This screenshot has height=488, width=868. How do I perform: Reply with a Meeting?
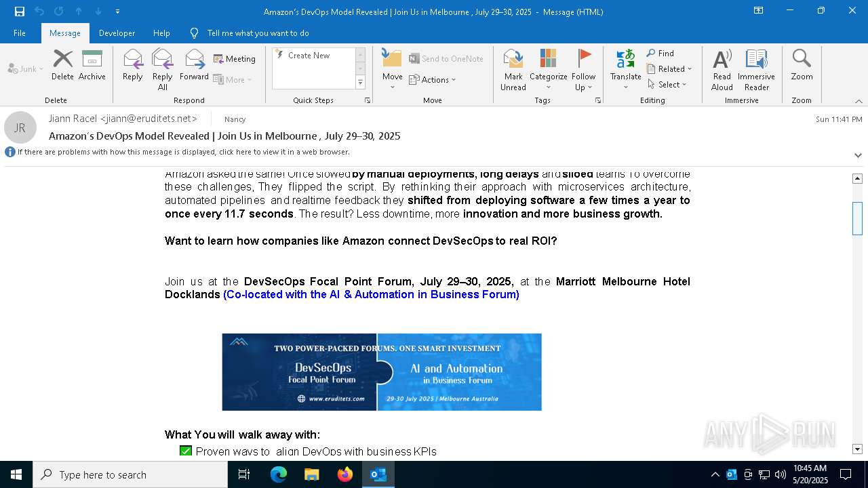pos(235,59)
